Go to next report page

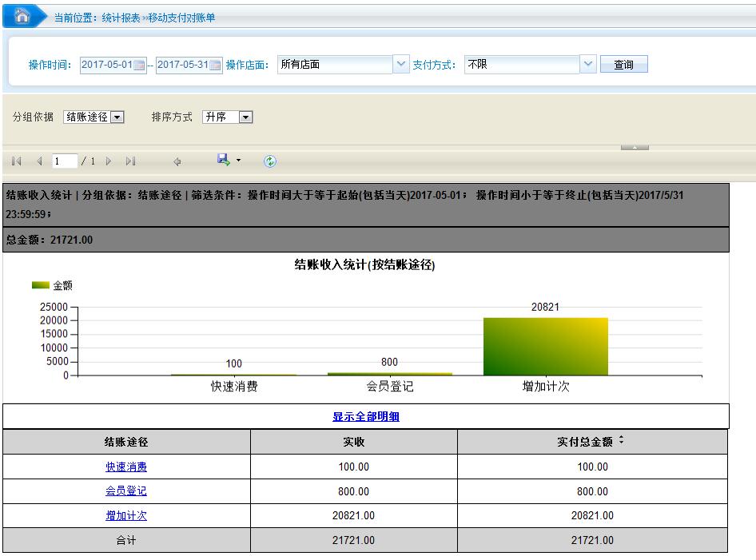click(109, 161)
